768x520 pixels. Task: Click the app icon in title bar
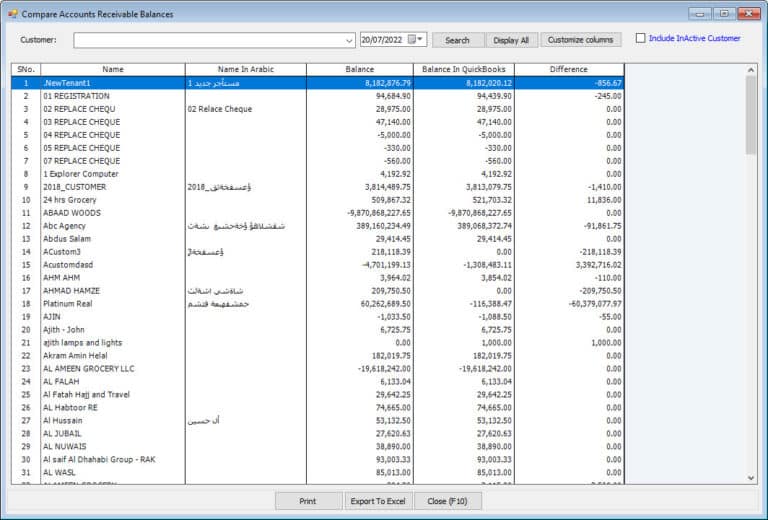coord(12,14)
